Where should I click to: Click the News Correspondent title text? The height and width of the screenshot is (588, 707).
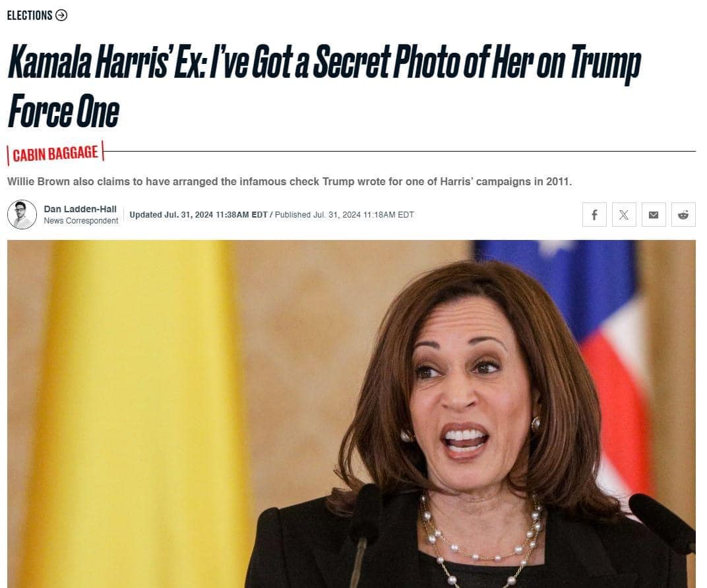point(81,221)
